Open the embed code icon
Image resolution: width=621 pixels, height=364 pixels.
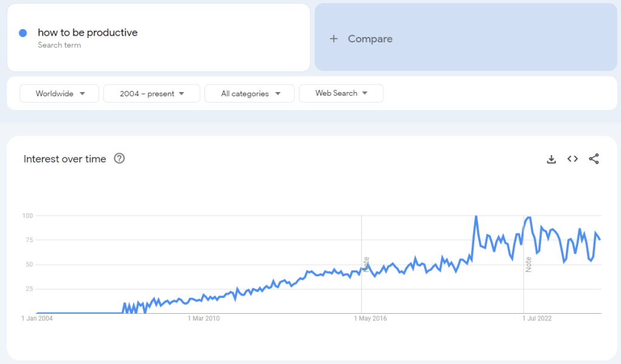click(572, 159)
